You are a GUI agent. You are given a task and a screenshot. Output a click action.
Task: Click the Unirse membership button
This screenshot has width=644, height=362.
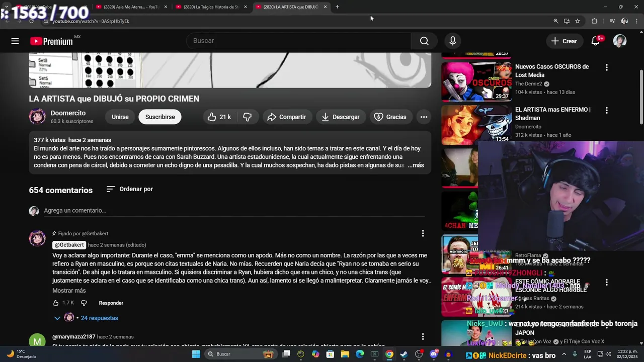(120, 117)
